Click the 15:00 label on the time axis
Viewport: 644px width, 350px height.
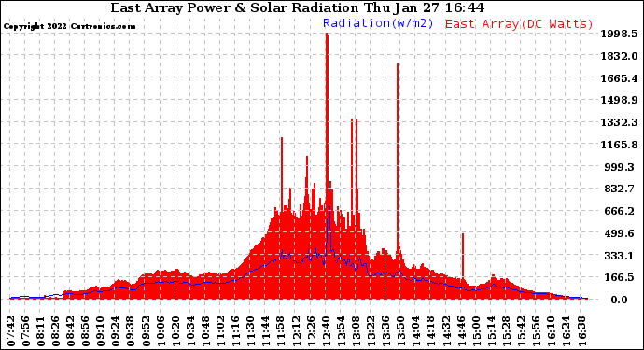(476, 331)
